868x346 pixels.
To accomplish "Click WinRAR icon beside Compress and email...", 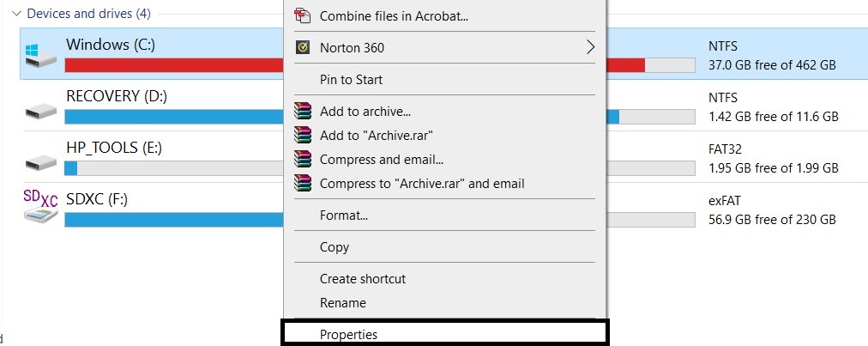I will [302, 159].
